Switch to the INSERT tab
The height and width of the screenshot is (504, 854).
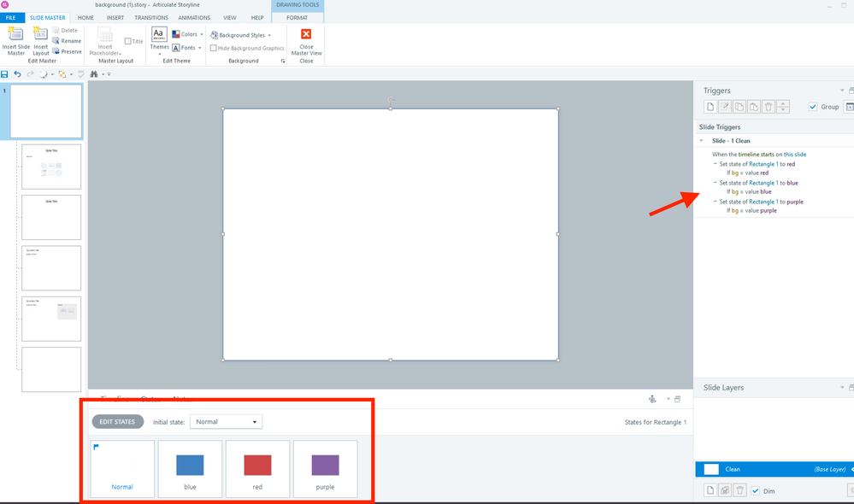point(115,18)
